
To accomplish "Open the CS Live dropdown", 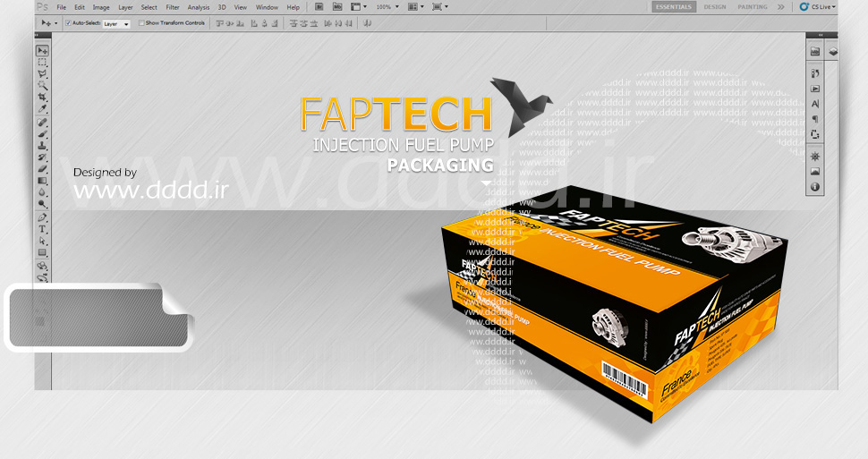I will coord(818,7).
